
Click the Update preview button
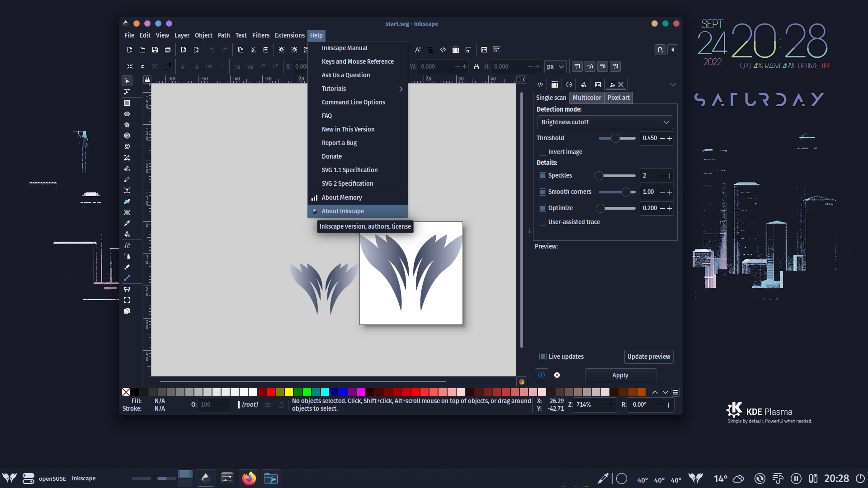(649, 357)
